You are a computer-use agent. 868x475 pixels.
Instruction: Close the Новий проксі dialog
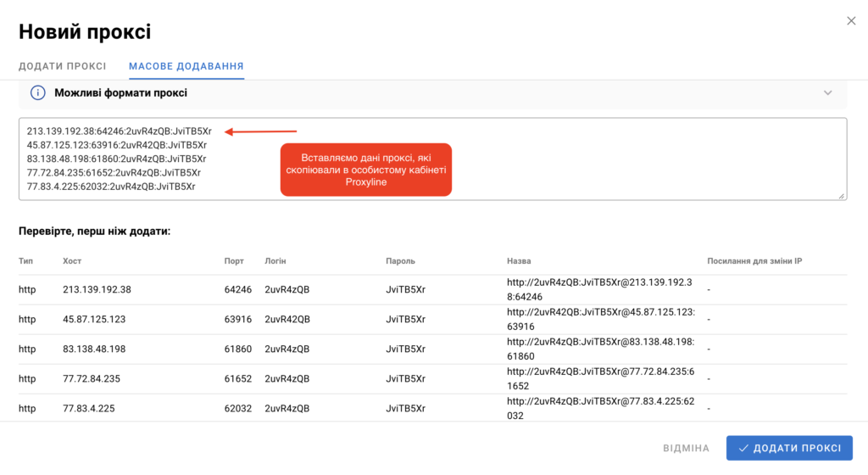click(x=851, y=21)
